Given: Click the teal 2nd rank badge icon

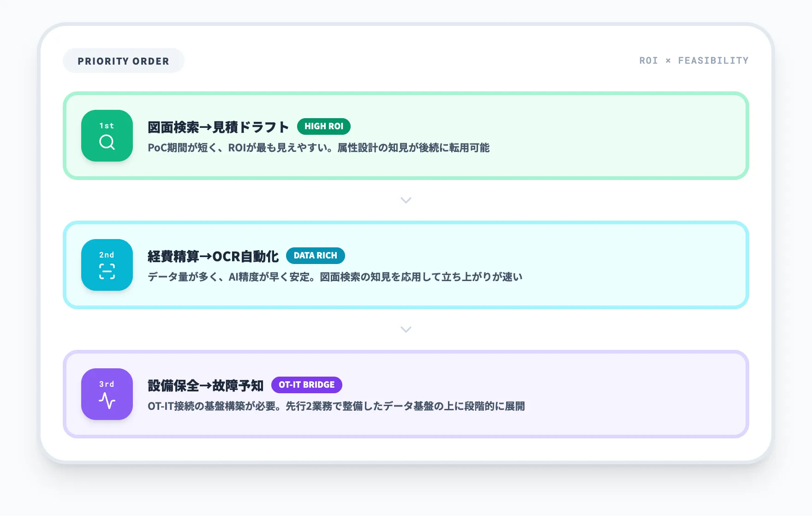Looking at the screenshot, I should click(107, 254).
